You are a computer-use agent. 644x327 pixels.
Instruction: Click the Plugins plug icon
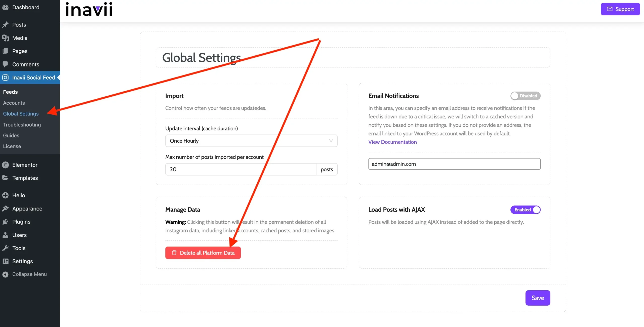click(5, 222)
